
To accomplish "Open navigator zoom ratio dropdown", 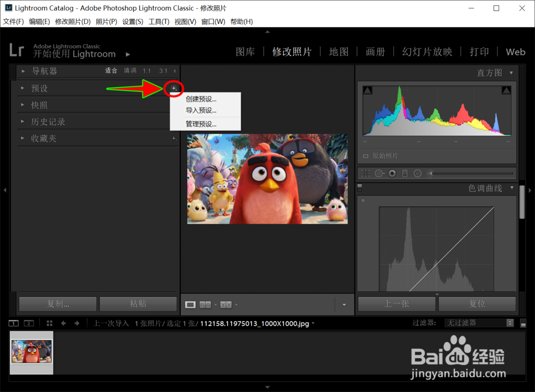I will click(x=175, y=71).
